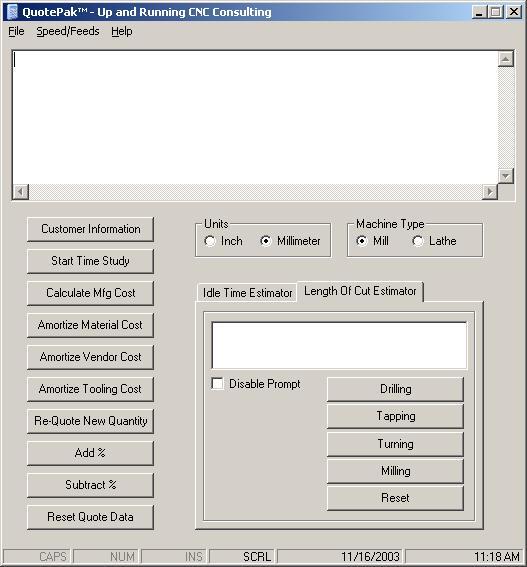The height and width of the screenshot is (567, 527).
Task: Click Reset Quote Data button
Action: [90, 517]
